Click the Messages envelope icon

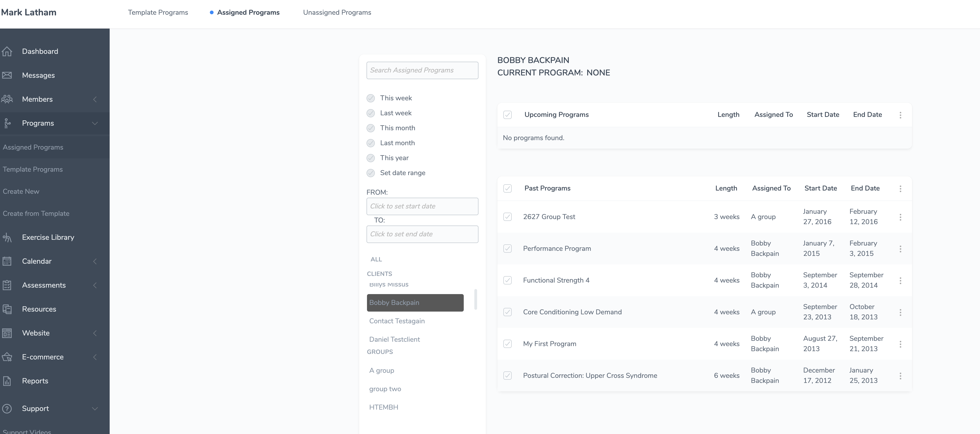[x=7, y=75]
